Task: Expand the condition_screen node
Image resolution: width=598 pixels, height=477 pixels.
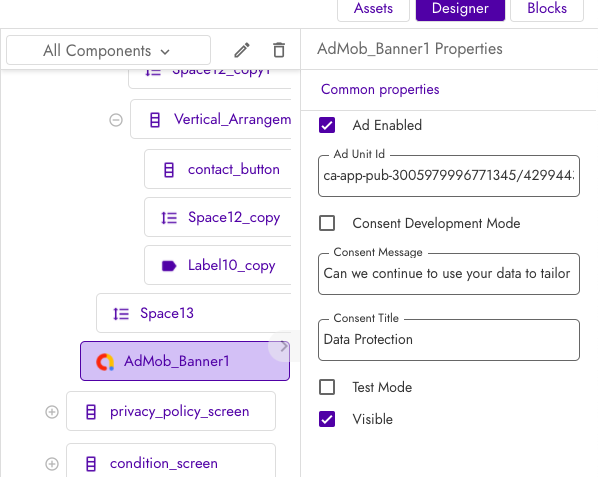Action: coord(52,464)
